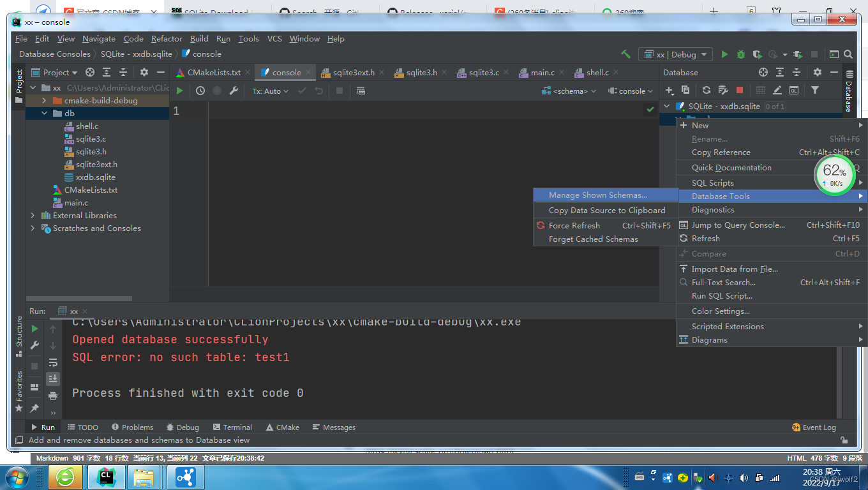Open CLion from the Windows taskbar
The image size is (868, 490).
pyautogui.click(x=106, y=477)
